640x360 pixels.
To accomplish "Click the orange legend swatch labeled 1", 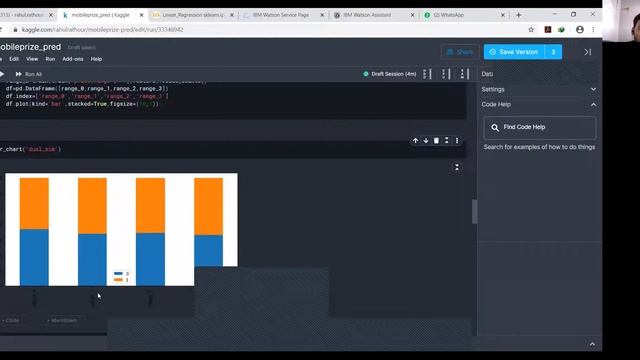I will pyautogui.click(x=118, y=280).
